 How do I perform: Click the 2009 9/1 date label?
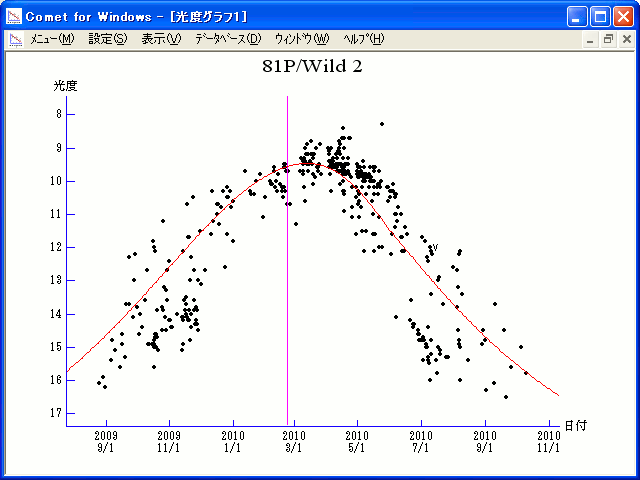click(x=106, y=442)
